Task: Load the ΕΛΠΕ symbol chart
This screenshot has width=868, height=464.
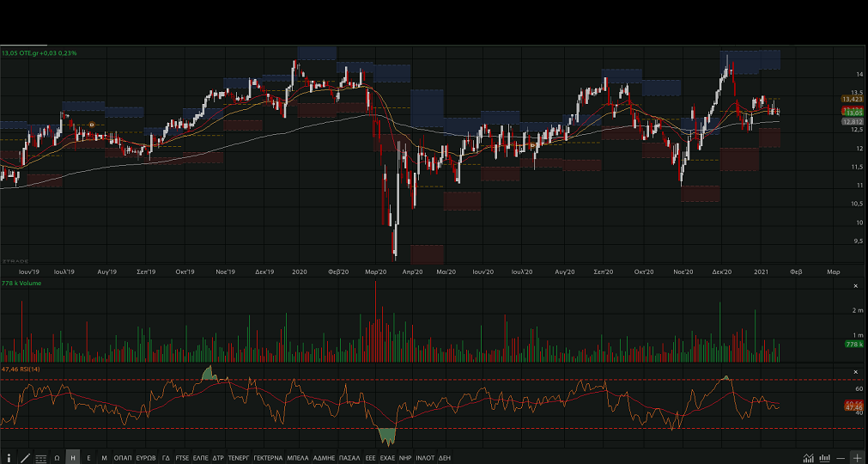Action: [x=200, y=458]
